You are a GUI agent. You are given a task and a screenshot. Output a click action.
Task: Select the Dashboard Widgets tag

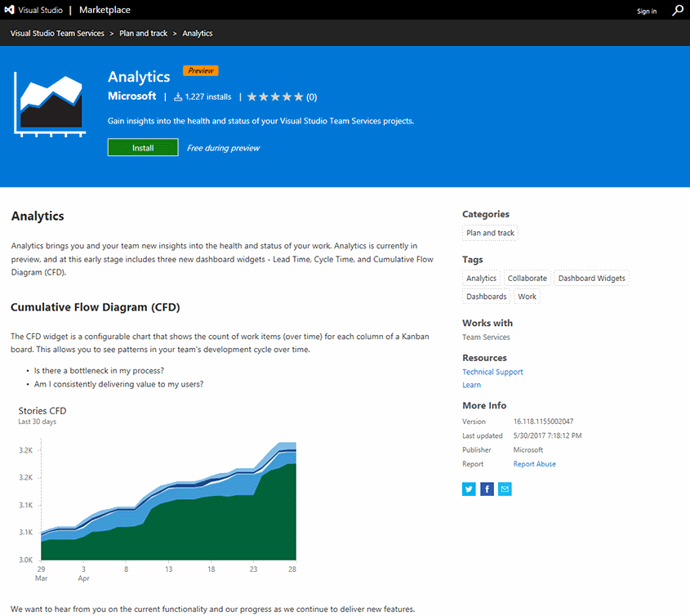click(x=591, y=279)
